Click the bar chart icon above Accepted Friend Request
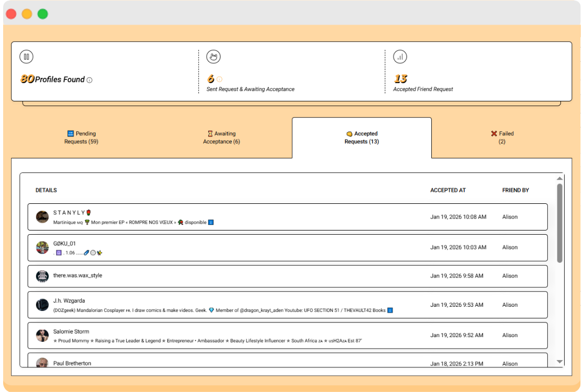This screenshot has width=584, height=392. pyautogui.click(x=399, y=56)
